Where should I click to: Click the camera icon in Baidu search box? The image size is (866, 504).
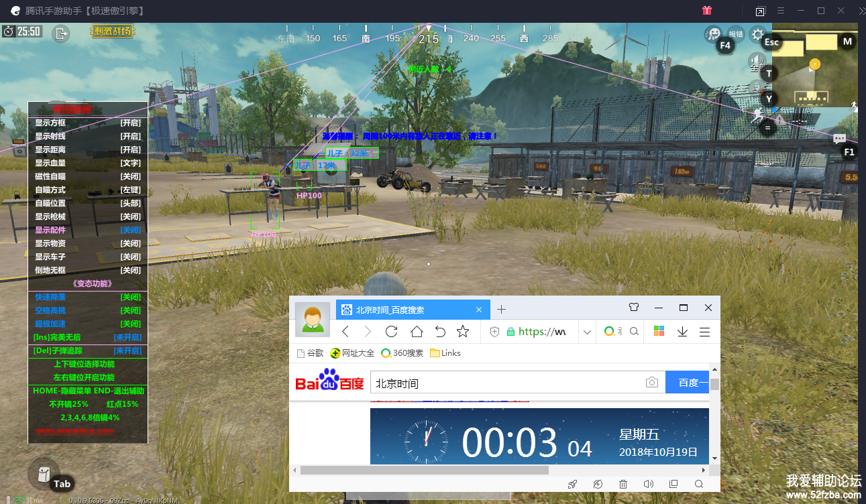[x=651, y=382]
